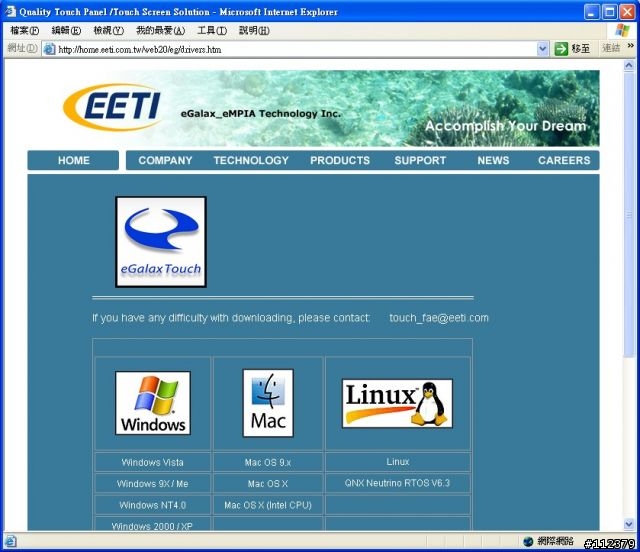
Task: Click the vertical scrollbar down arrow
Action: click(629, 524)
